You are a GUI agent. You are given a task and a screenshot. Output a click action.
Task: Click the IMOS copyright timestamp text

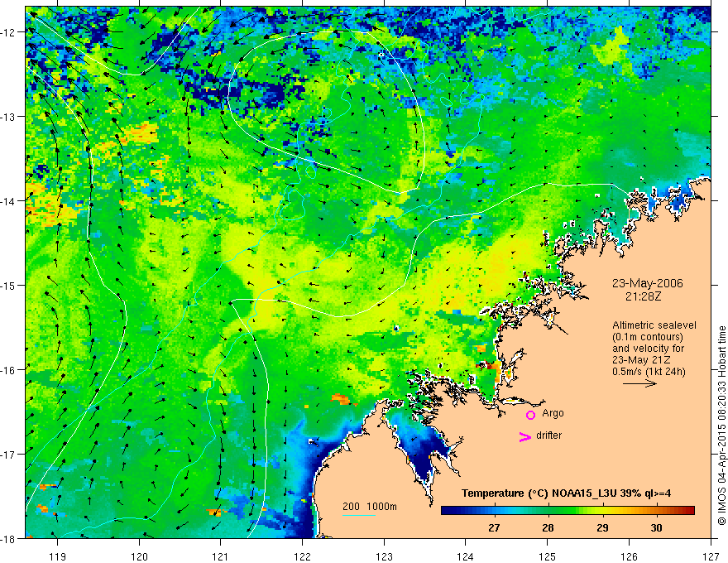[721, 427]
